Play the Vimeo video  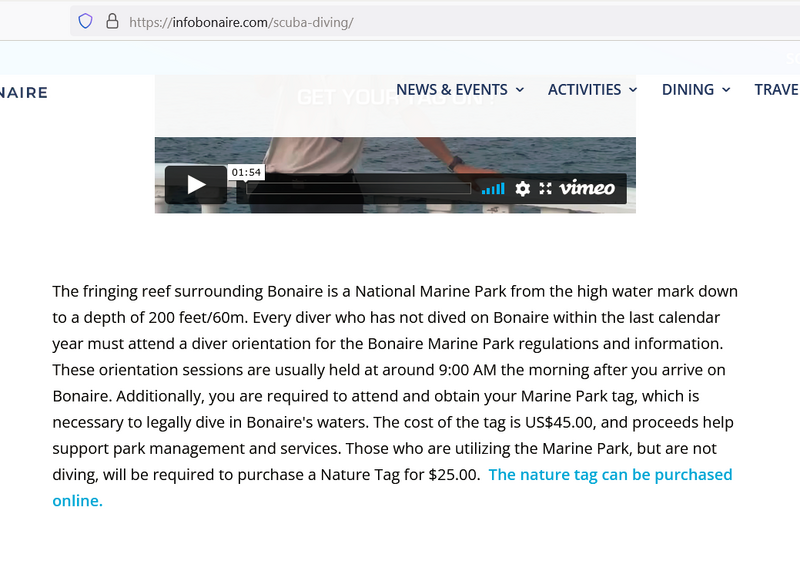pyautogui.click(x=195, y=185)
